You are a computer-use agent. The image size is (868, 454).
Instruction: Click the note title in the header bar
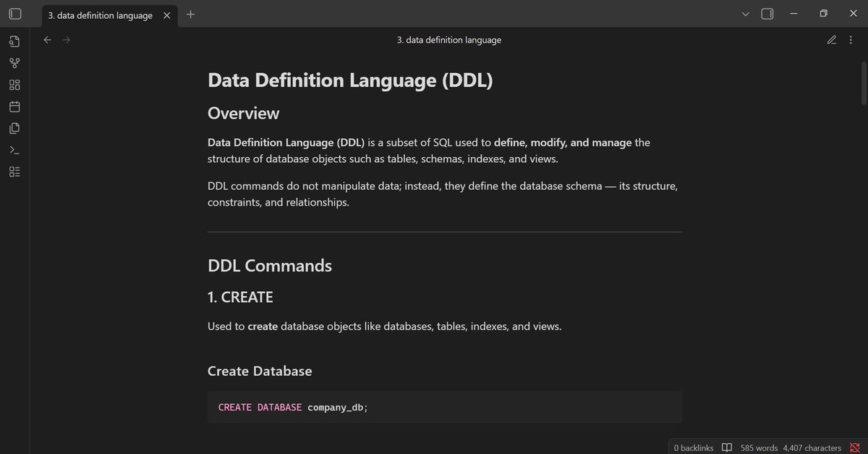449,40
